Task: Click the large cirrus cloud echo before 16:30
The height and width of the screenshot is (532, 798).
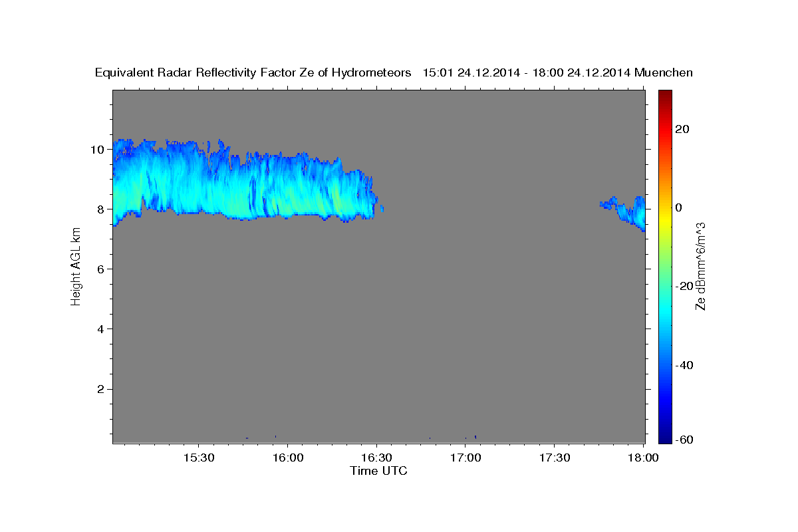Action: pyautogui.click(x=246, y=183)
